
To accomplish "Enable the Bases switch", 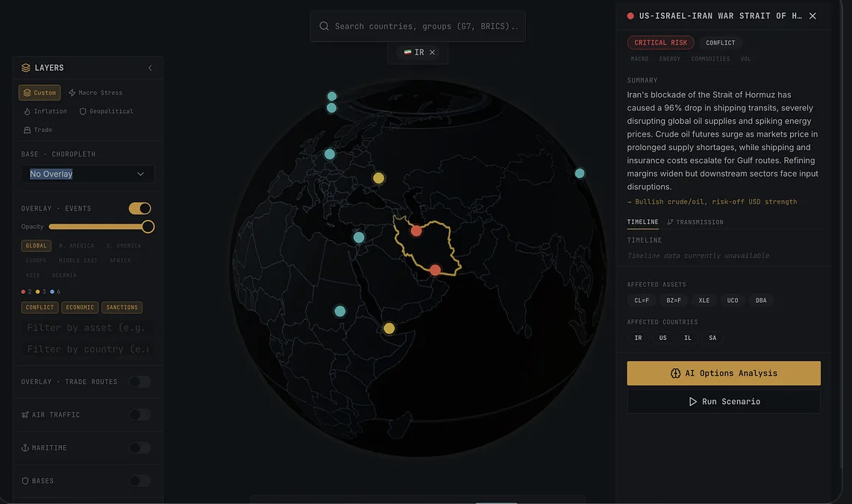I will 140,481.
